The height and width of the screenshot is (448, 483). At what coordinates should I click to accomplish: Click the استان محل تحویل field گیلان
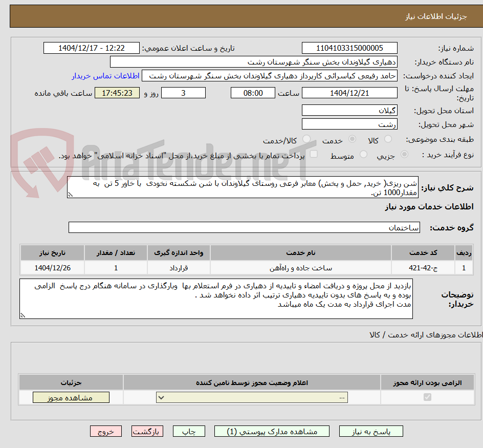[349, 111]
